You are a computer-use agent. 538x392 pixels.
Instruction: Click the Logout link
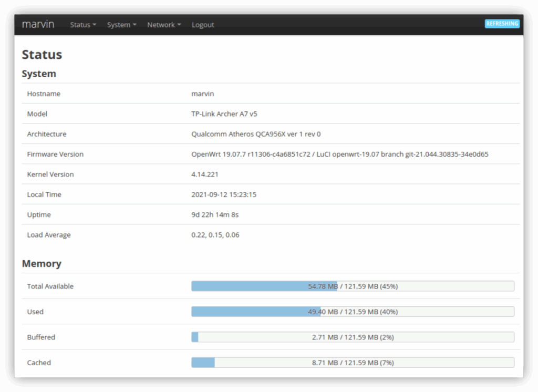click(x=203, y=25)
